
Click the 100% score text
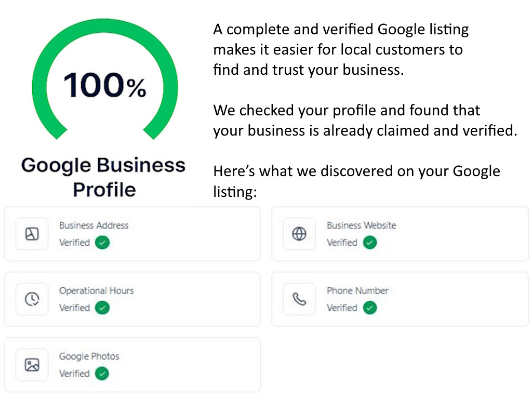(x=105, y=86)
